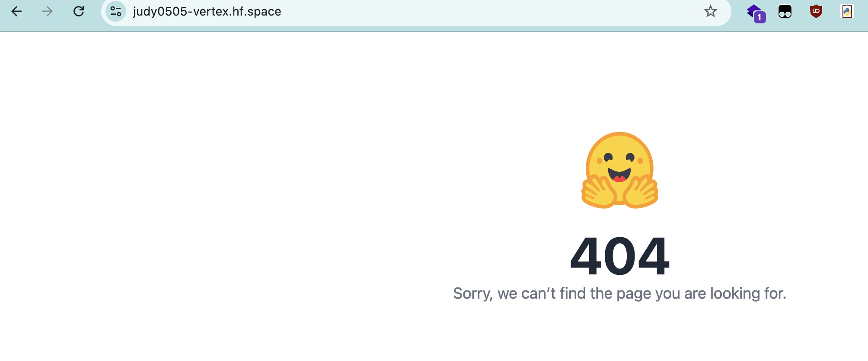The height and width of the screenshot is (361, 868).
Task: Go back to the previous page
Action: (16, 11)
